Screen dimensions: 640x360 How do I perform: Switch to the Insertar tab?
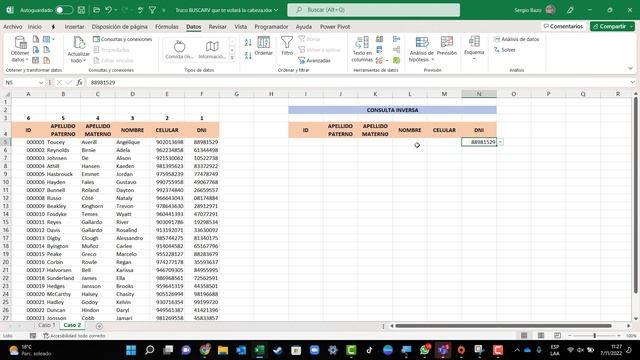coord(74,27)
